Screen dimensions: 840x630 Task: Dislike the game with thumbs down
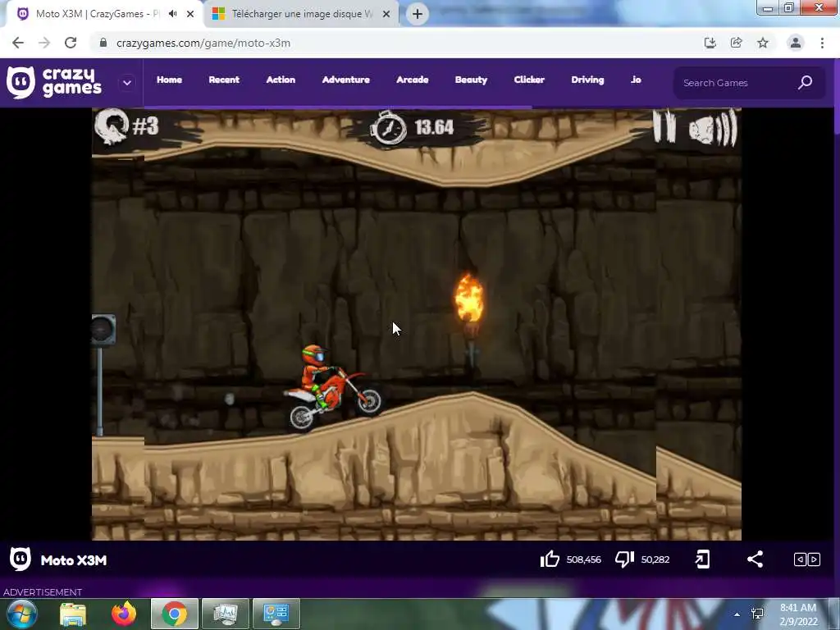[x=624, y=559]
